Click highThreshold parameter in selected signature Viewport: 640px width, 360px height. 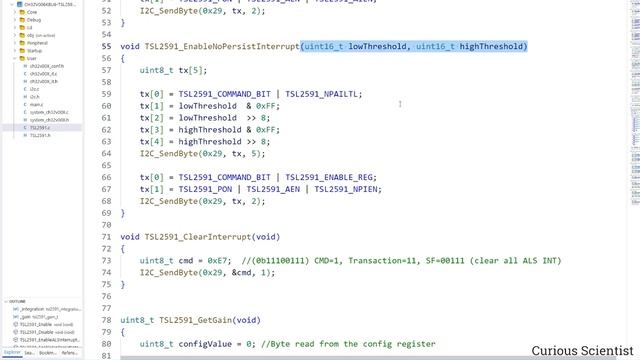tap(491, 47)
